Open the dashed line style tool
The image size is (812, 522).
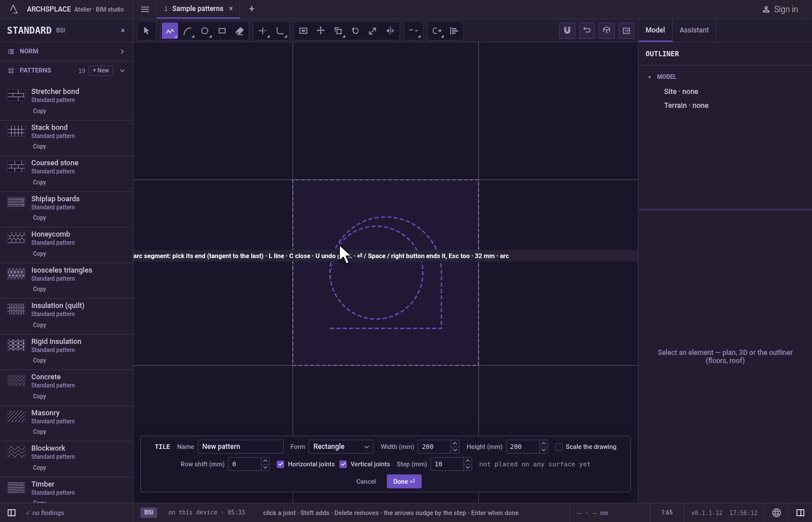pyautogui.click(x=414, y=31)
